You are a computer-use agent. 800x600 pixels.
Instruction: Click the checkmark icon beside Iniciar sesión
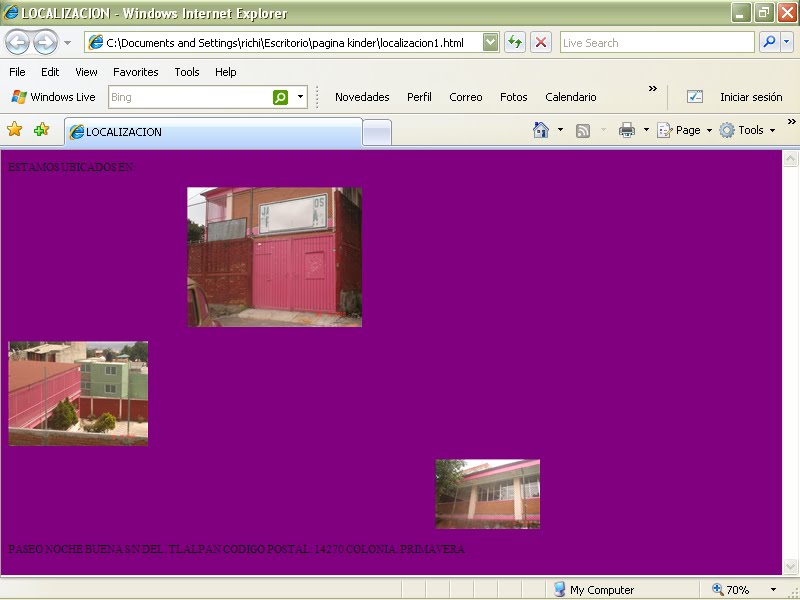point(695,96)
